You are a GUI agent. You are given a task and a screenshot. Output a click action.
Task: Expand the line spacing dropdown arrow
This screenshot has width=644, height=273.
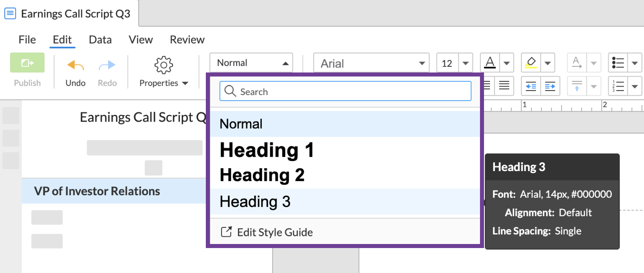[x=594, y=86]
